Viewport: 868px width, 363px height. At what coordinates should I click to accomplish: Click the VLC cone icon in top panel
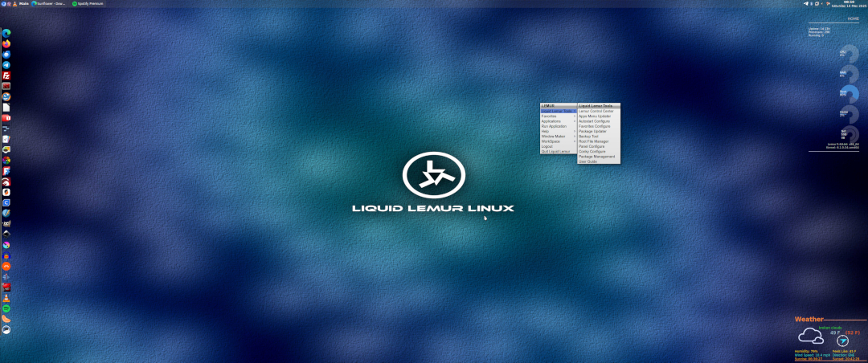(x=14, y=3)
